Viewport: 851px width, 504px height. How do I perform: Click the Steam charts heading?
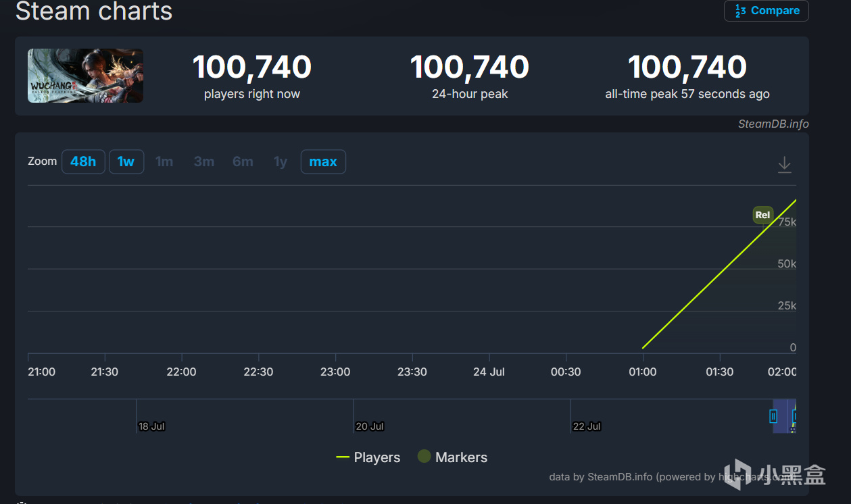tap(94, 11)
